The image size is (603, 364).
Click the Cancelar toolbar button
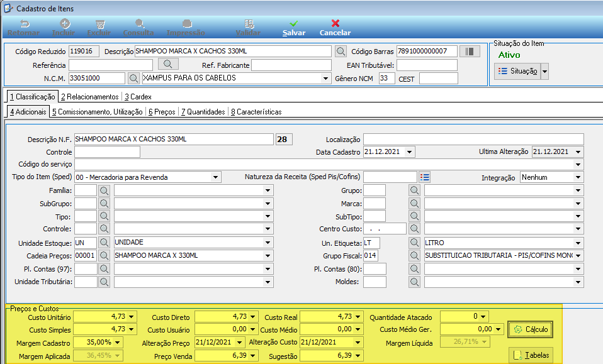(x=335, y=28)
